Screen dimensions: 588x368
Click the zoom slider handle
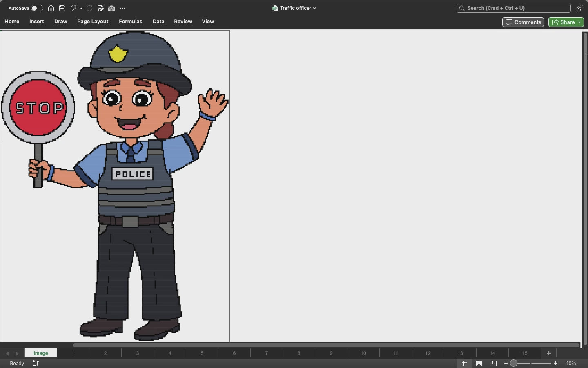coord(514,363)
